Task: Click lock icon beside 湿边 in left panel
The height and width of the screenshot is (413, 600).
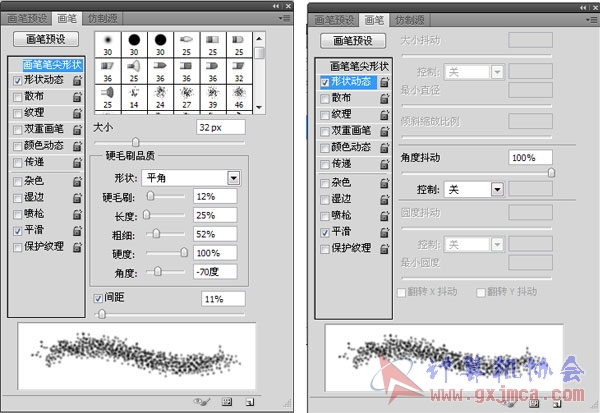Action: [77, 198]
